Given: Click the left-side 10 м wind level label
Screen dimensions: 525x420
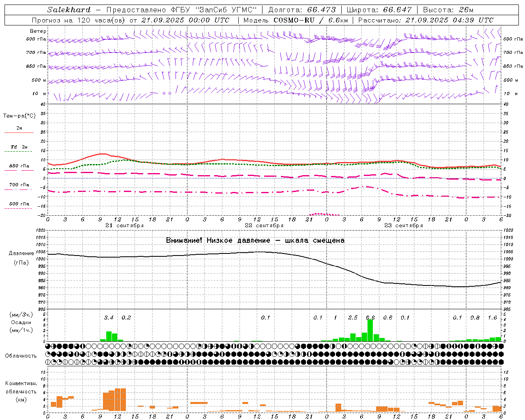Looking at the screenshot, I should click(x=39, y=94).
